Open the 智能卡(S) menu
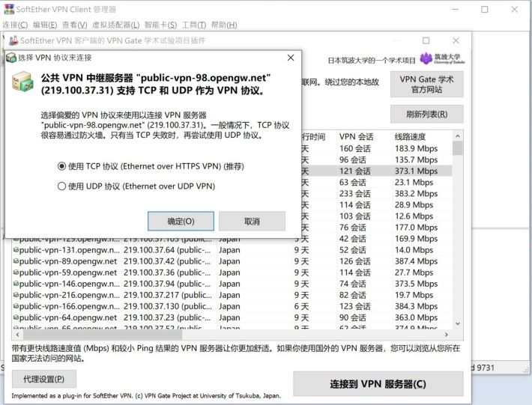The image size is (532, 405). pos(160,25)
